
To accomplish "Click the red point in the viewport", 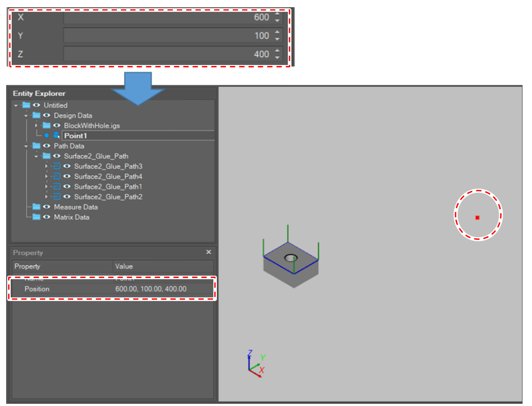I will coord(477,217).
